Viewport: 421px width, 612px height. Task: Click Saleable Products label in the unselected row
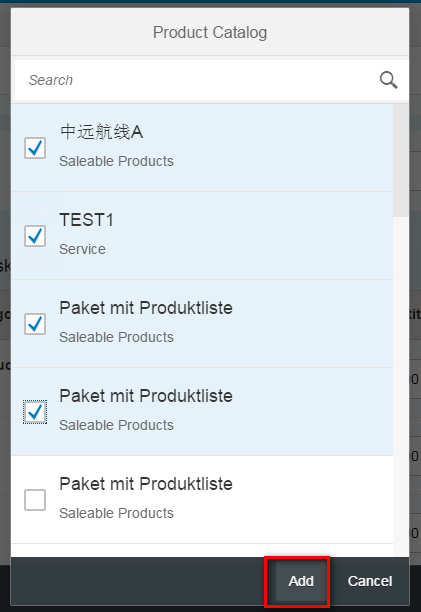(116, 513)
